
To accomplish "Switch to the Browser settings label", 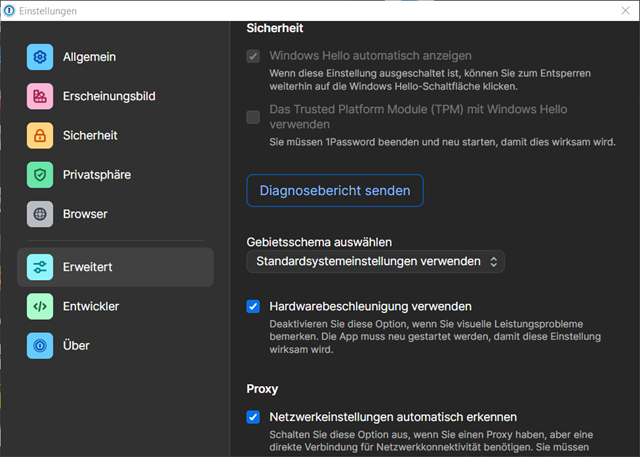I will tap(85, 214).
